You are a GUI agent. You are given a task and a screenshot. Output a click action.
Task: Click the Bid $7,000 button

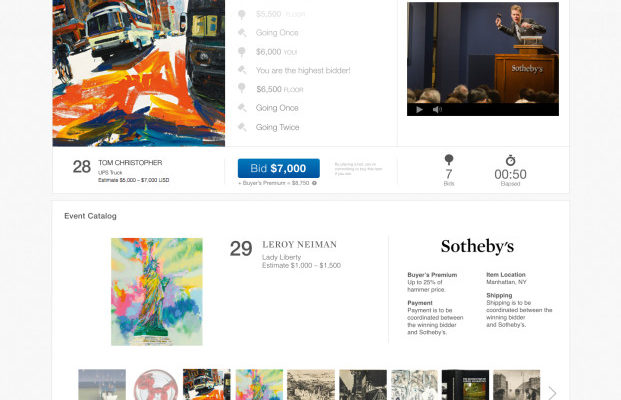tap(278, 168)
